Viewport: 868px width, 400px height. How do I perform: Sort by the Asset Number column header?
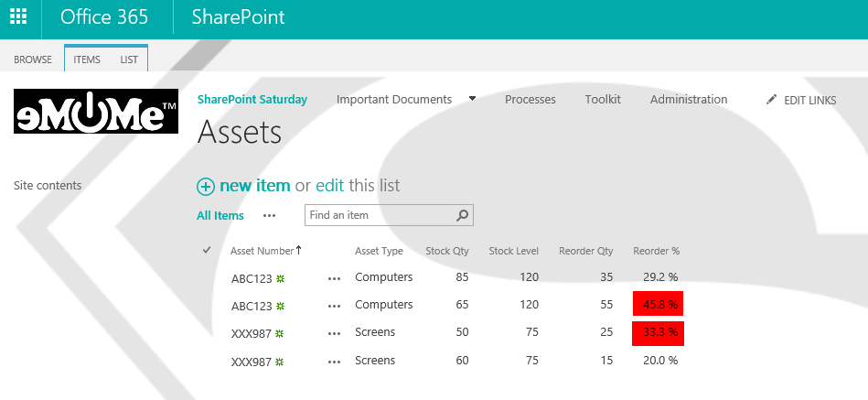click(x=262, y=251)
